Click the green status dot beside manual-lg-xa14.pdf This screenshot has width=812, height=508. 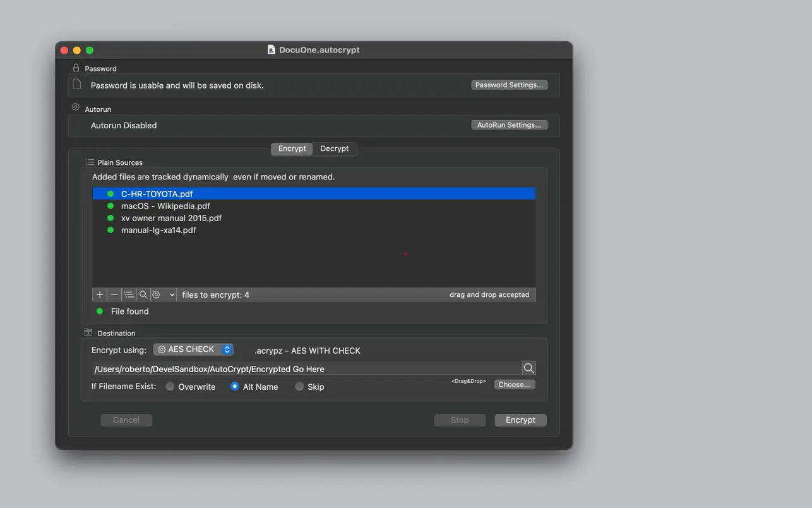coord(110,230)
